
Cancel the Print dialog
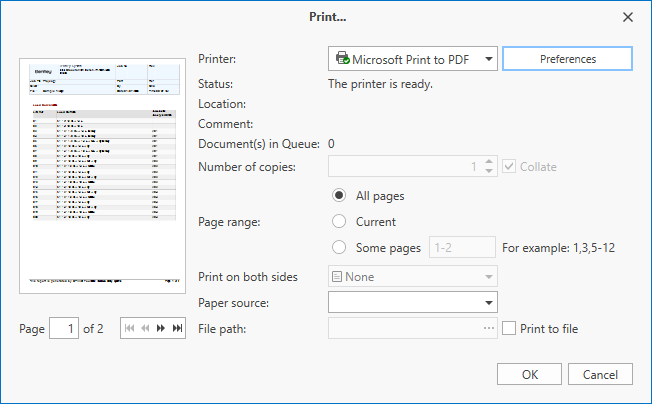(600, 374)
